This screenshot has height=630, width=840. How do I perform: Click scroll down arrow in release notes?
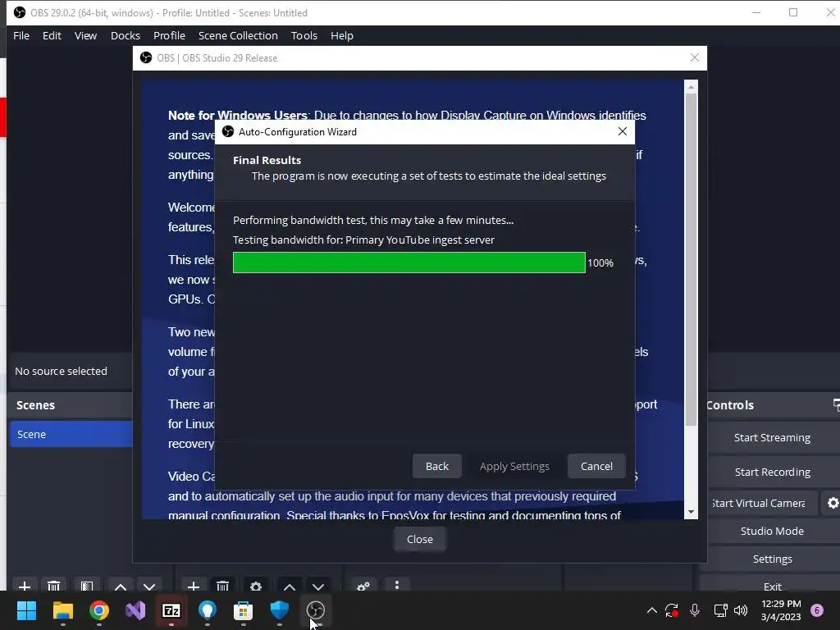coord(691,512)
